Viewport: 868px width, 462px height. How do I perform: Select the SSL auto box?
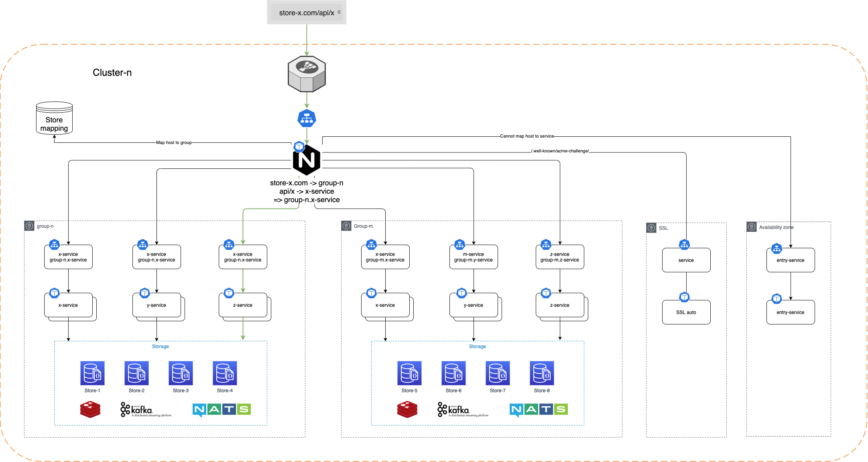(686, 312)
